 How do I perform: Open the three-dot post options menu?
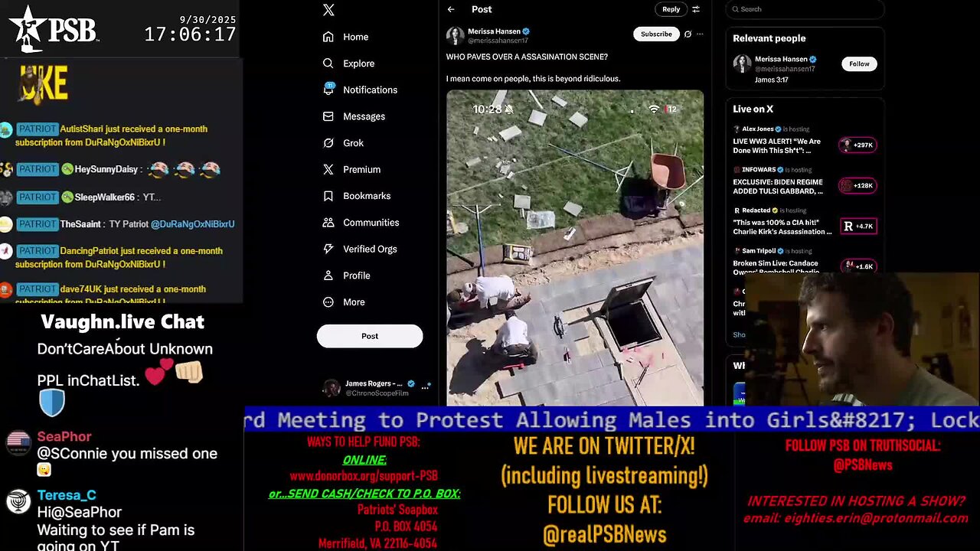coord(700,34)
